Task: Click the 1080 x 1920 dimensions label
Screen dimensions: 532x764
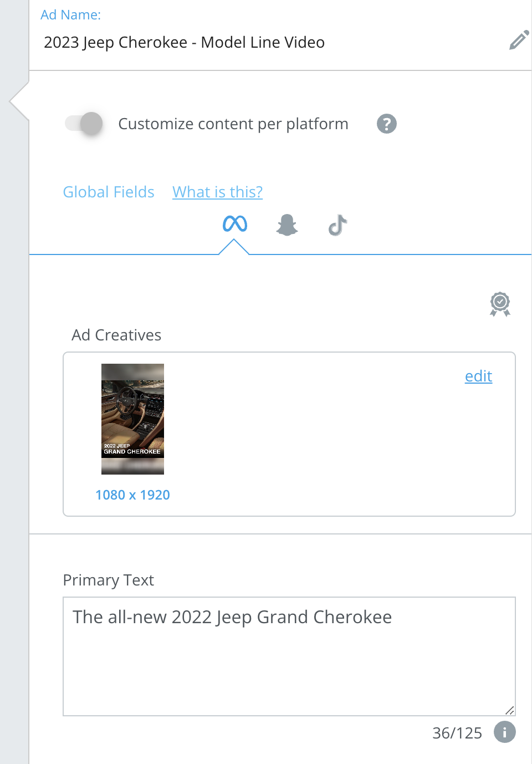Action: pyautogui.click(x=132, y=495)
